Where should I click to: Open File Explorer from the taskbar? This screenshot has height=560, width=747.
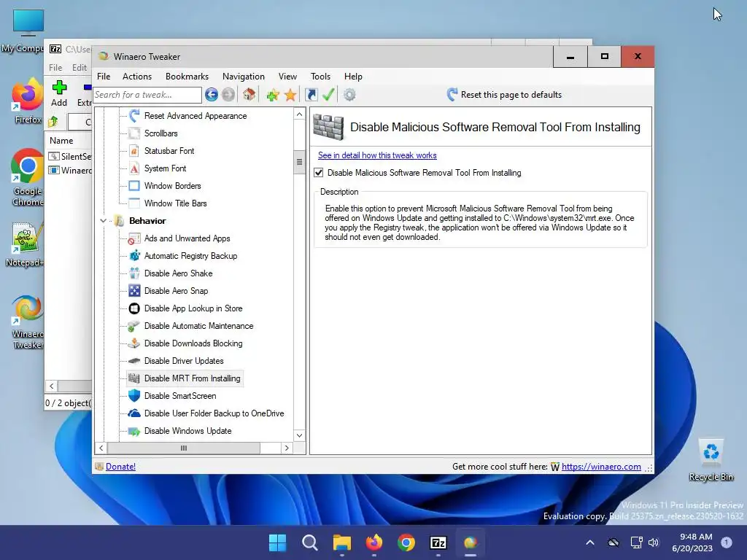(341, 542)
